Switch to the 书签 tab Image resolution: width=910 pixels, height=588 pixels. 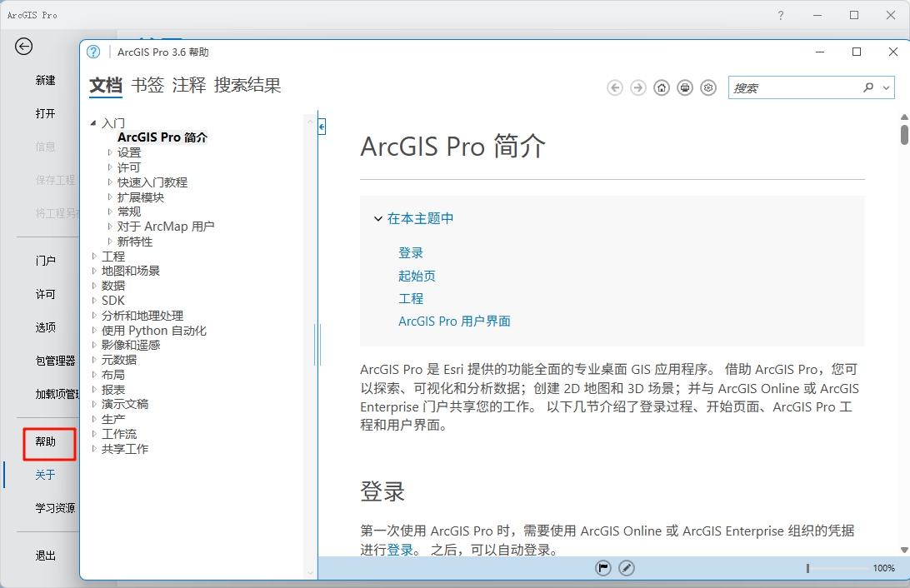[147, 85]
